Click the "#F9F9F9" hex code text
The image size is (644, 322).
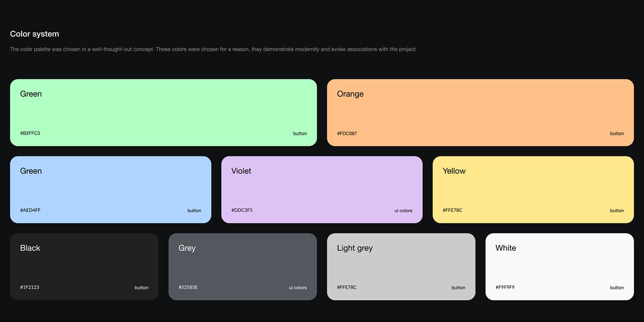[x=505, y=288]
